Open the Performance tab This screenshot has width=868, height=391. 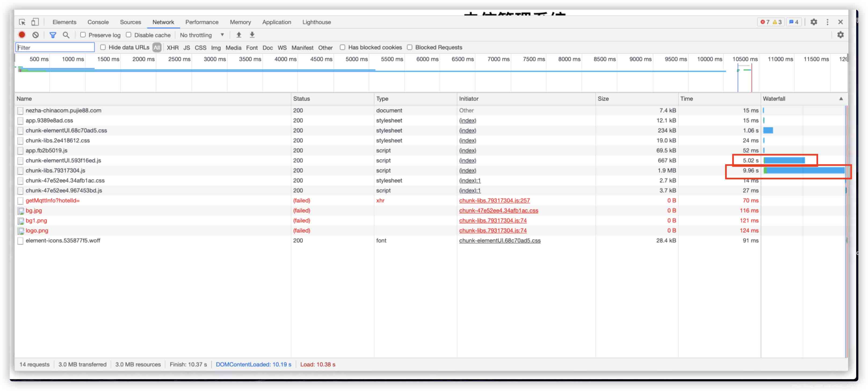tap(201, 22)
